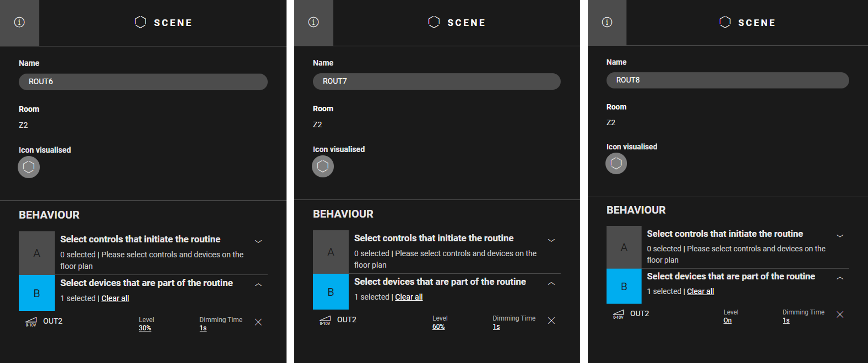
Task: Select the blue B block in ROUT6 panel
Action: pyautogui.click(x=37, y=293)
